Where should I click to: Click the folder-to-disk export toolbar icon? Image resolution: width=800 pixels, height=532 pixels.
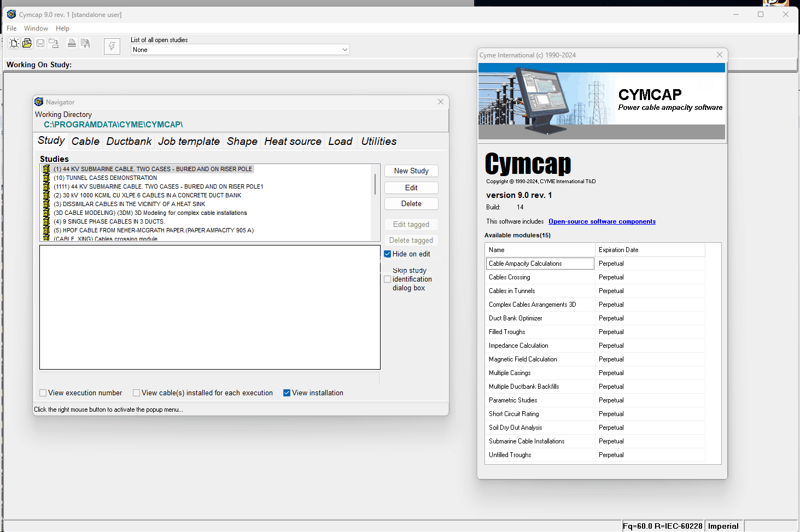pyautogui.click(x=54, y=43)
